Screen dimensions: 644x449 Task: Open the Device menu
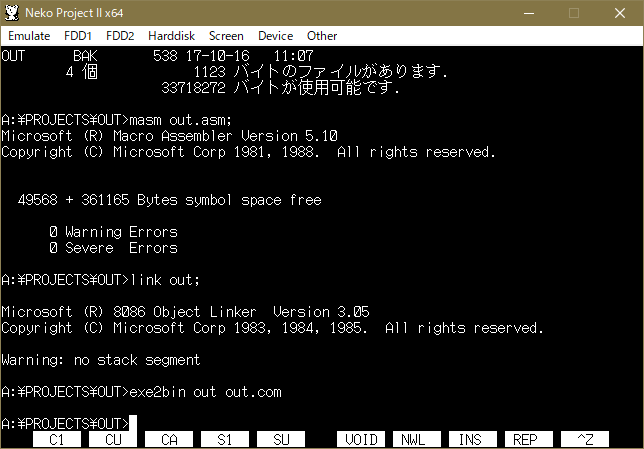point(275,36)
